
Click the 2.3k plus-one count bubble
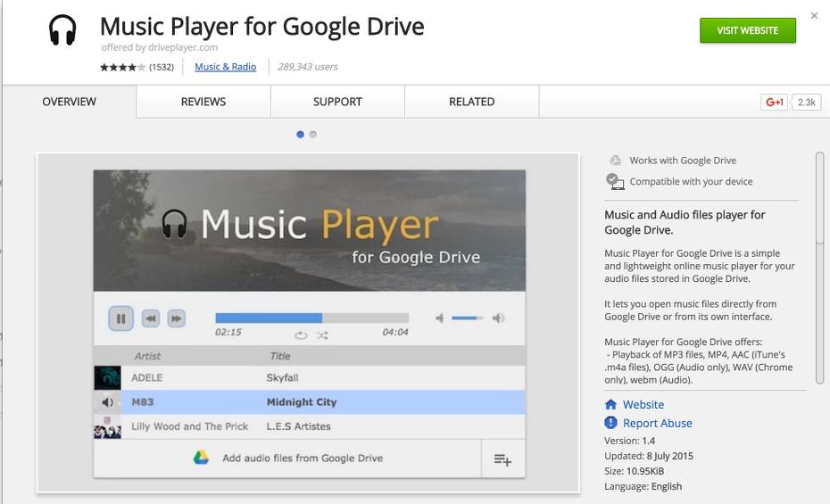pyautogui.click(x=806, y=102)
